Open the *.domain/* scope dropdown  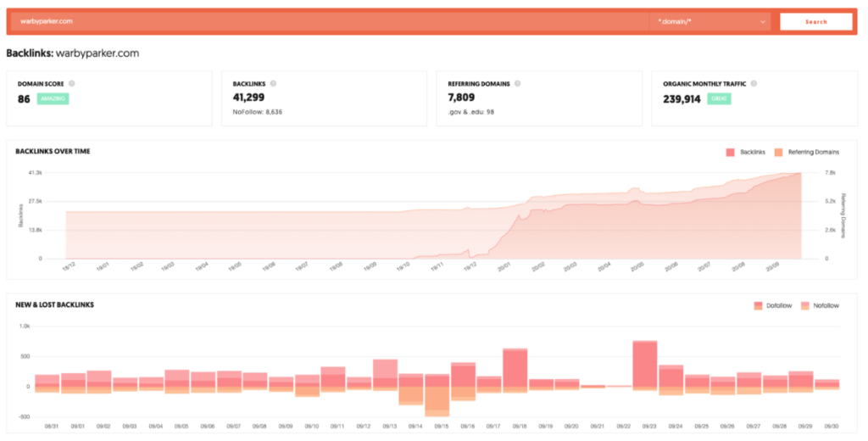tap(709, 21)
